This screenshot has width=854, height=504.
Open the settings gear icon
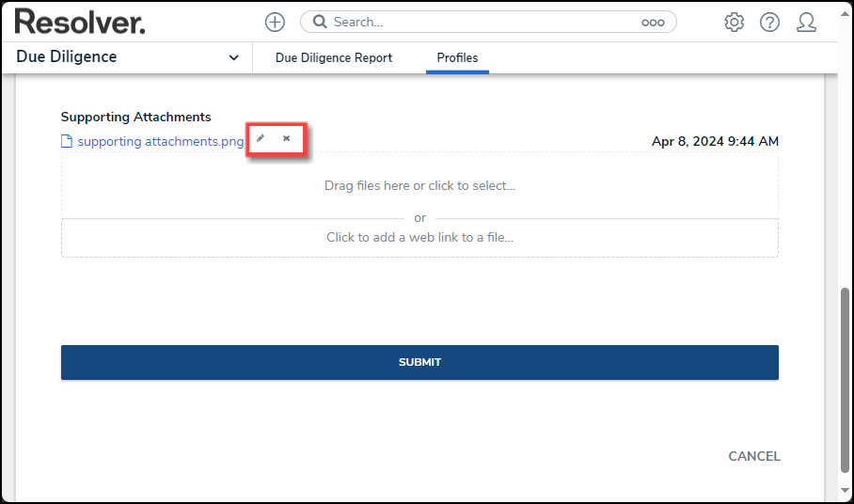[734, 23]
